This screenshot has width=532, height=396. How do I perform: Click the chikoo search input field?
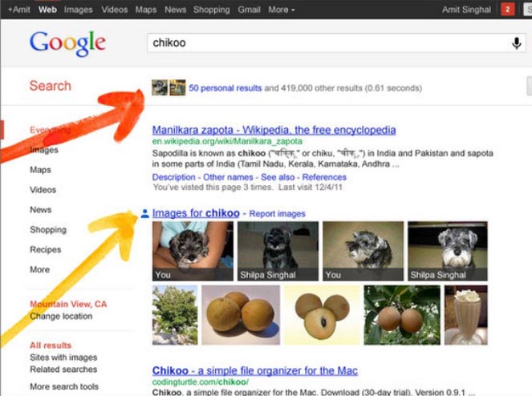pos(327,43)
